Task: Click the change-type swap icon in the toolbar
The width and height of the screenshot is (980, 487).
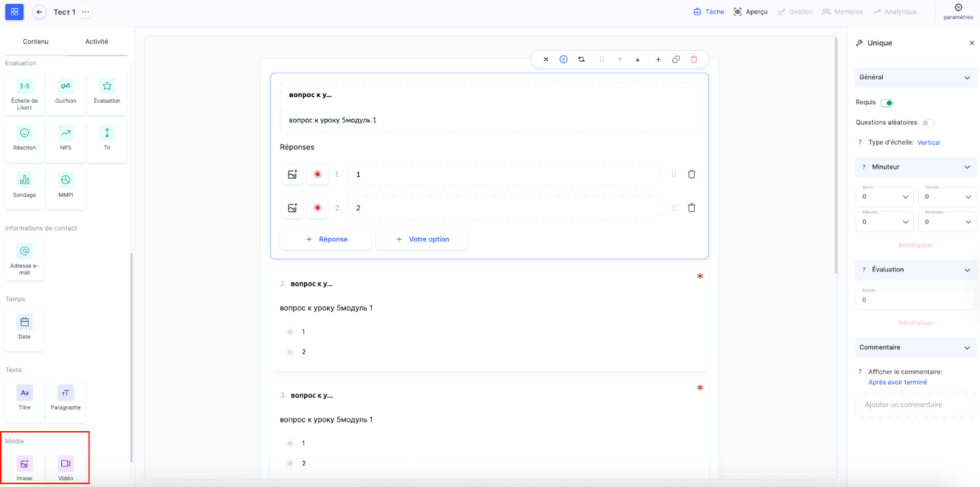Action: click(x=581, y=59)
